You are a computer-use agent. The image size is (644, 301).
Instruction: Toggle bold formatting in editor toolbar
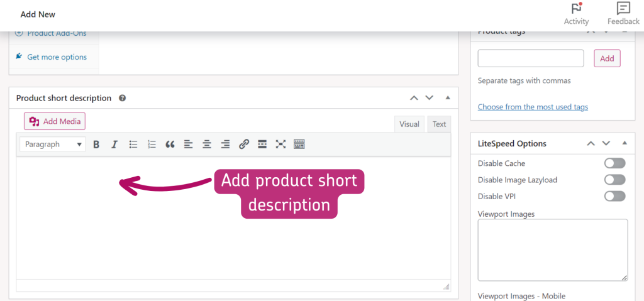tap(96, 145)
